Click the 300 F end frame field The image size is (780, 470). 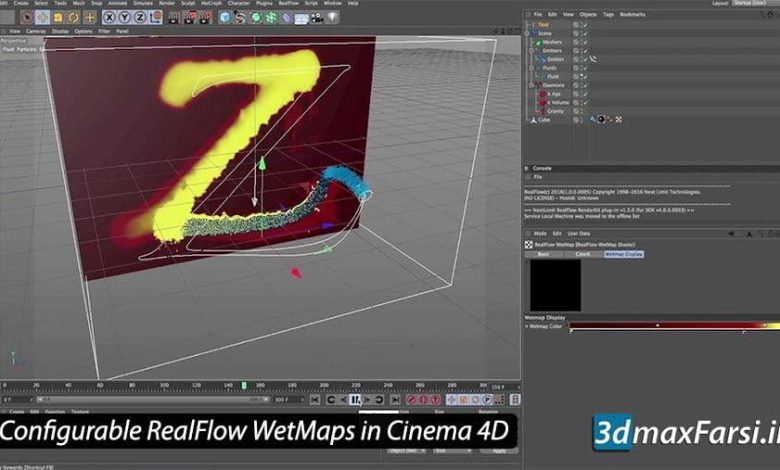click(288, 399)
